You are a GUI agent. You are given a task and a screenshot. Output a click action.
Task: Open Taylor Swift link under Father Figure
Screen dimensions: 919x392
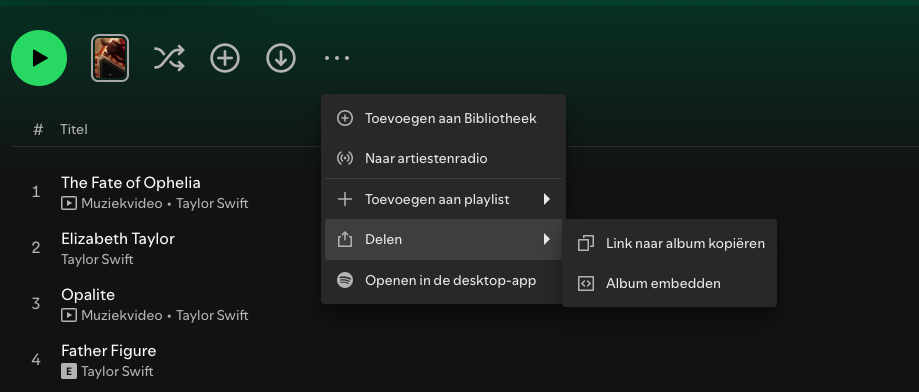click(117, 371)
